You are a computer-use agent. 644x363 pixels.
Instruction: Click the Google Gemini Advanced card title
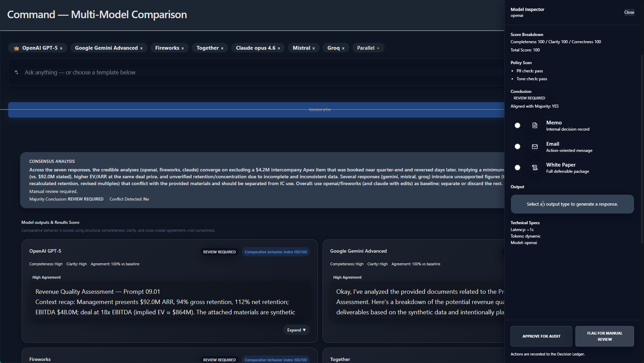tap(358, 251)
